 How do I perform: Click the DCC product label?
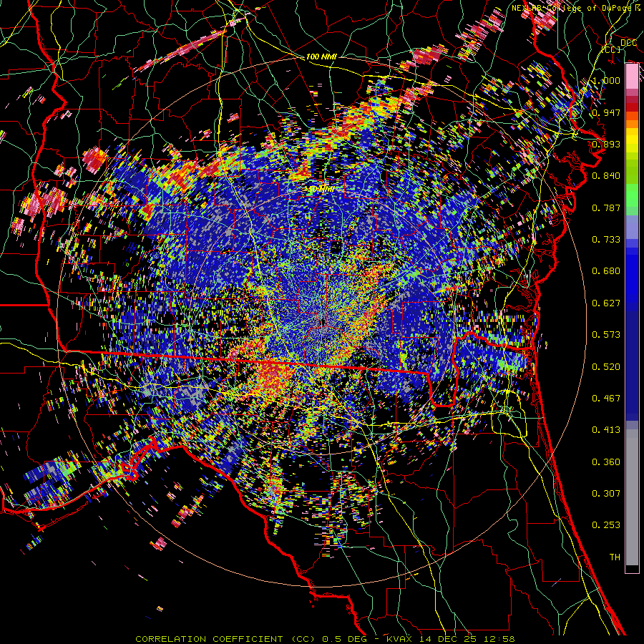click(628, 42)
